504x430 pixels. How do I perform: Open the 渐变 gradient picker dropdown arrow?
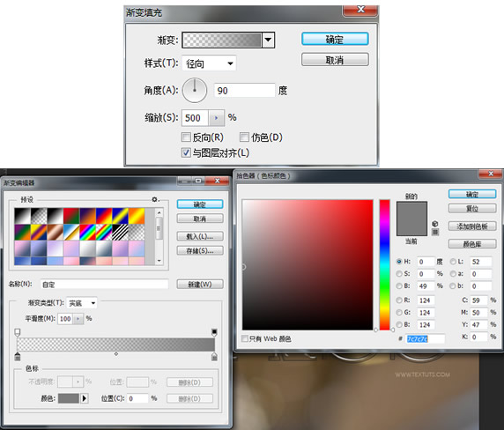coord(268,40)
